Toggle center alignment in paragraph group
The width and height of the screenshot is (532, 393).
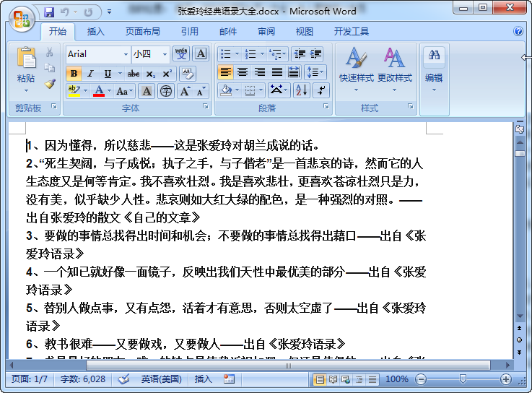(x=243, y=72)
